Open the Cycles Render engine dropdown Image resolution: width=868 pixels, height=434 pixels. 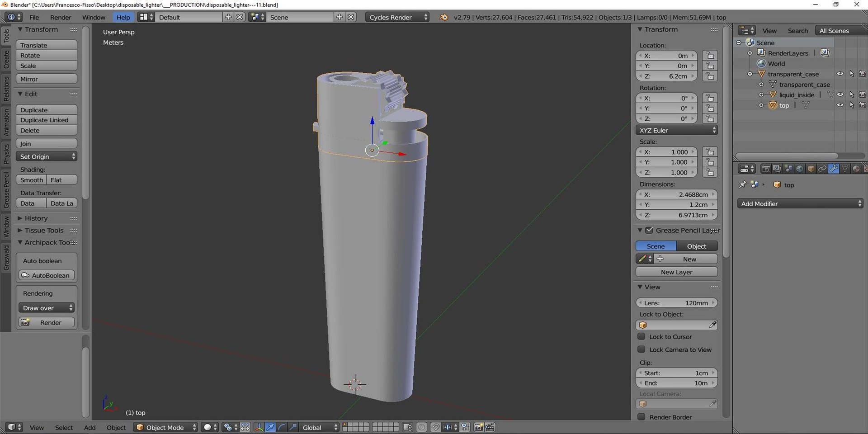[x=397, y=17]
